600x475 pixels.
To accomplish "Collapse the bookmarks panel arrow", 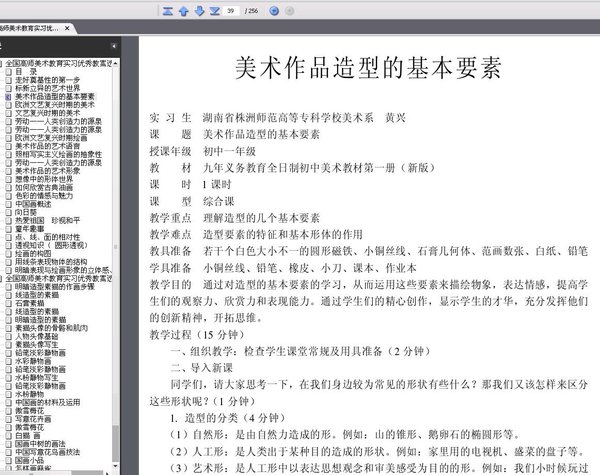I will coord(114,46).
